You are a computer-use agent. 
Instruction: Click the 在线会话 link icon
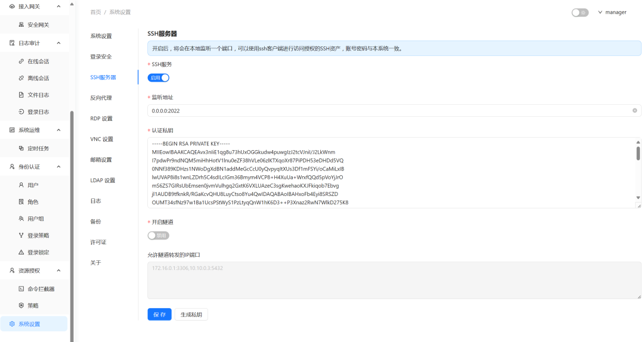[x=21, y=61]
